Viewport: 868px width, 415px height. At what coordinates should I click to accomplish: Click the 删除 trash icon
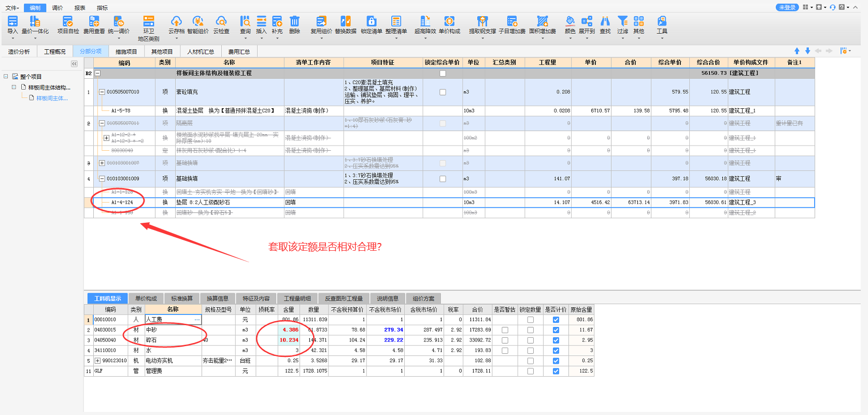(294, 21)
